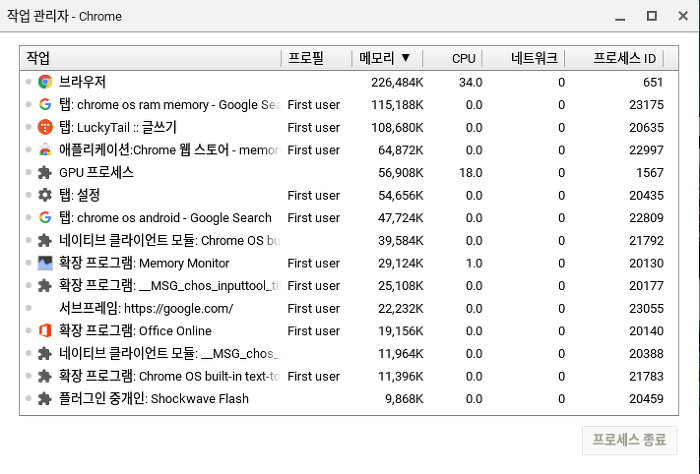Click memory value 9,868K

[x=404, y=399]
